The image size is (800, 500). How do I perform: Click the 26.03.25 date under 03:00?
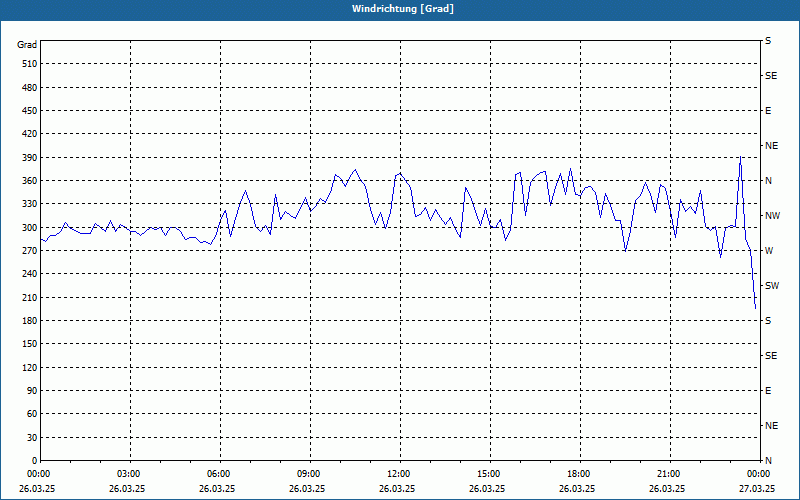(x=127, y=489)
